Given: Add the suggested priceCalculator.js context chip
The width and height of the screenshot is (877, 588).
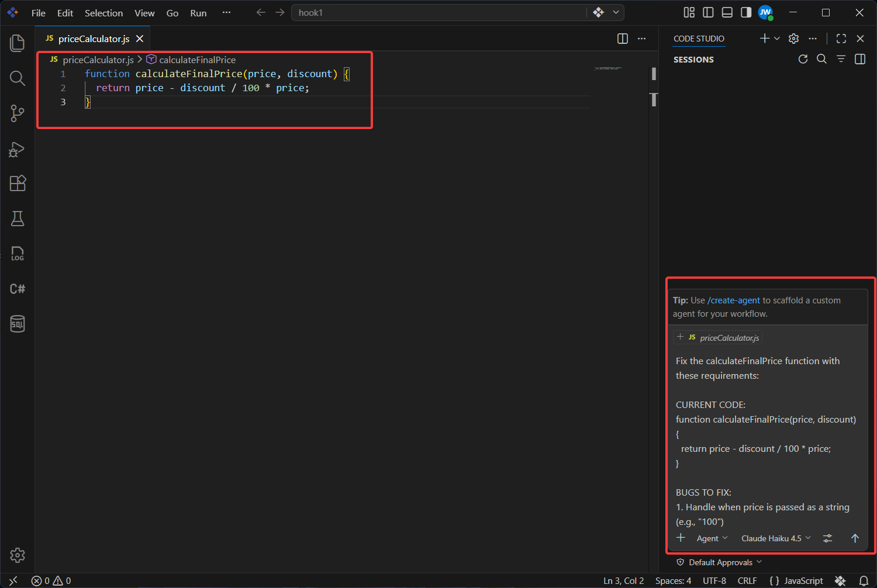Looking at the screenshot, I should pos(717,337).
